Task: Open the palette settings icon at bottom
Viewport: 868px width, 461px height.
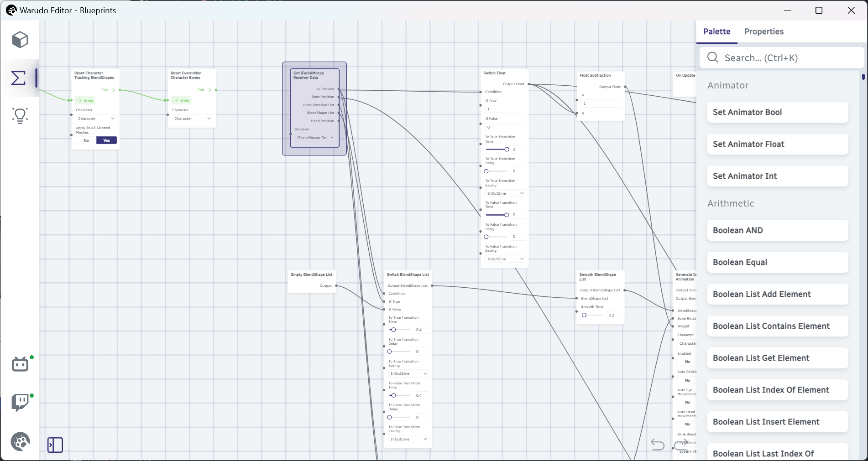Action: [x=20, y=441]
